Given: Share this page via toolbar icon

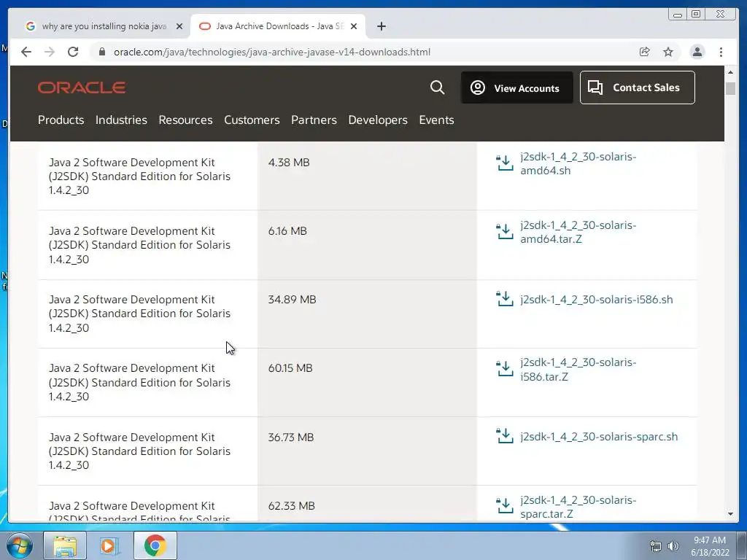Looking at the screenshot, I should click(645, 52).
